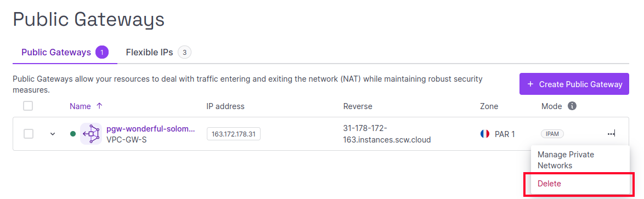Image resolution: width=644 pixels, height=199 pixels.
Task: Expand the gateway row with the chevron
Action: pyautogui.click(x=53, y=134)
